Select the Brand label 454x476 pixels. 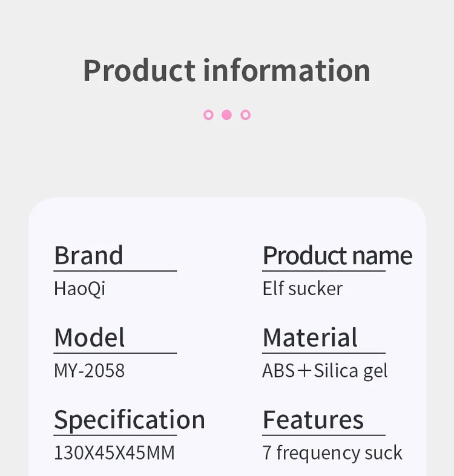point(88,255)
